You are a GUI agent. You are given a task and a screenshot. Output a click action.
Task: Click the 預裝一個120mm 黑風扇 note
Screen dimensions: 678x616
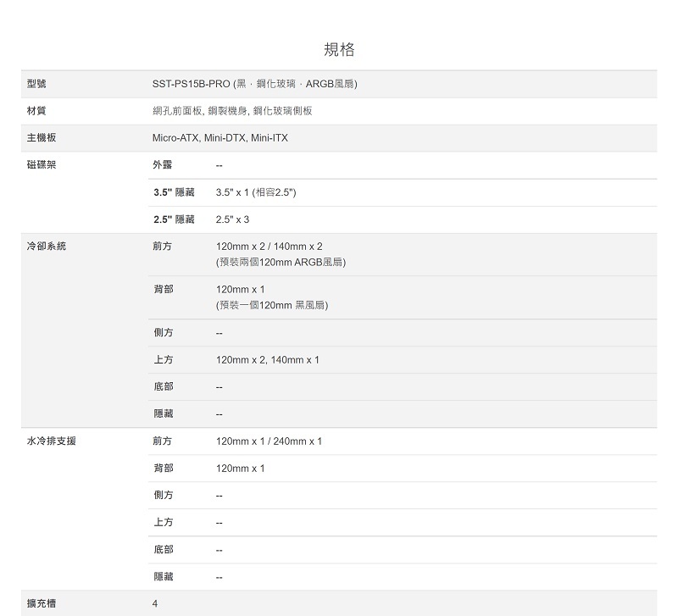click(x=272, y=304)
